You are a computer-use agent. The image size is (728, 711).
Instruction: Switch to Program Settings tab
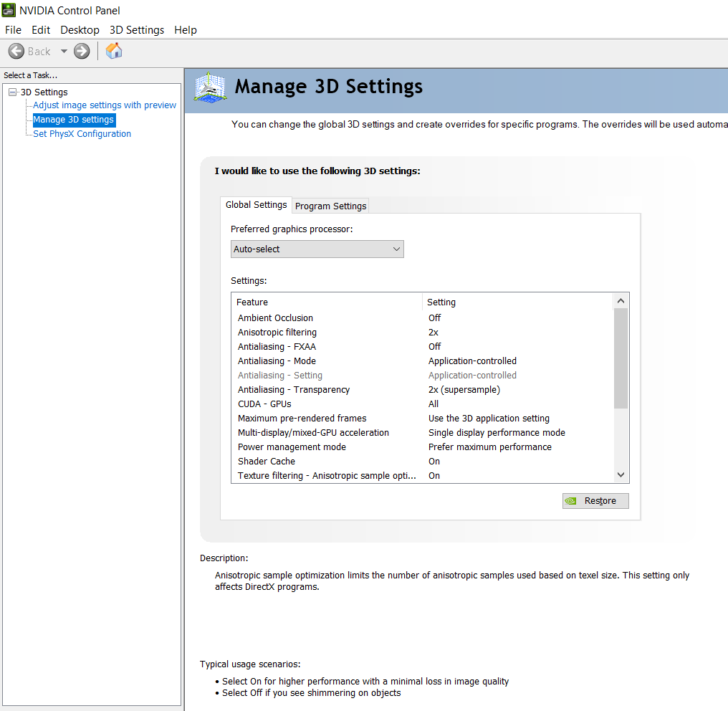[x=330, y=206]
